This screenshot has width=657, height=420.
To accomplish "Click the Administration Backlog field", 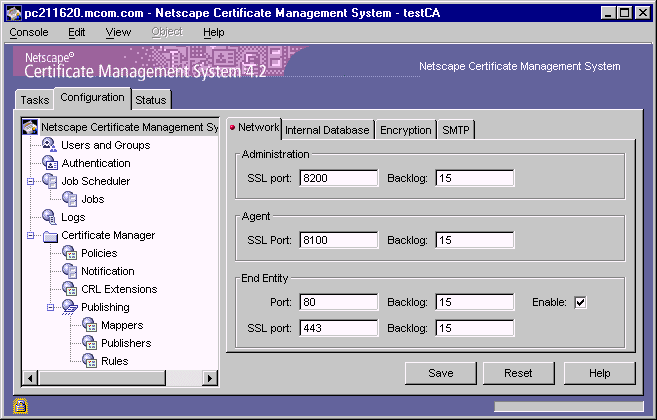I will pos(475,178).
